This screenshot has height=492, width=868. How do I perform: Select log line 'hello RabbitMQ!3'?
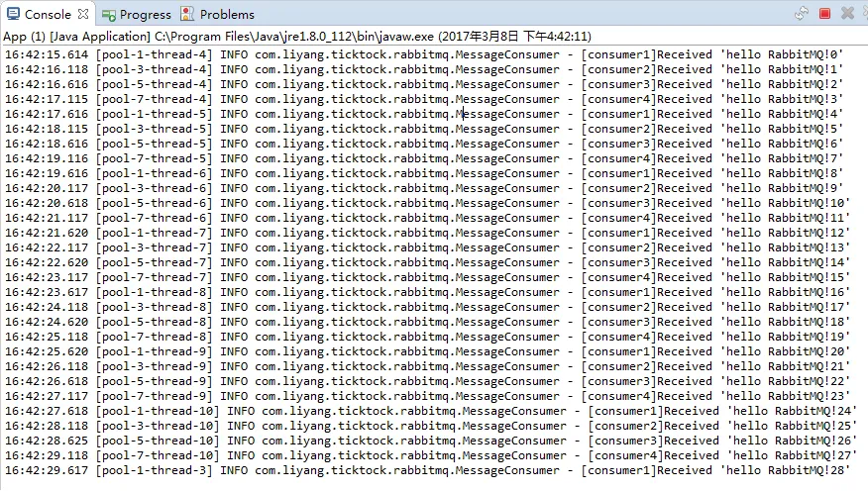pos(424,100)
